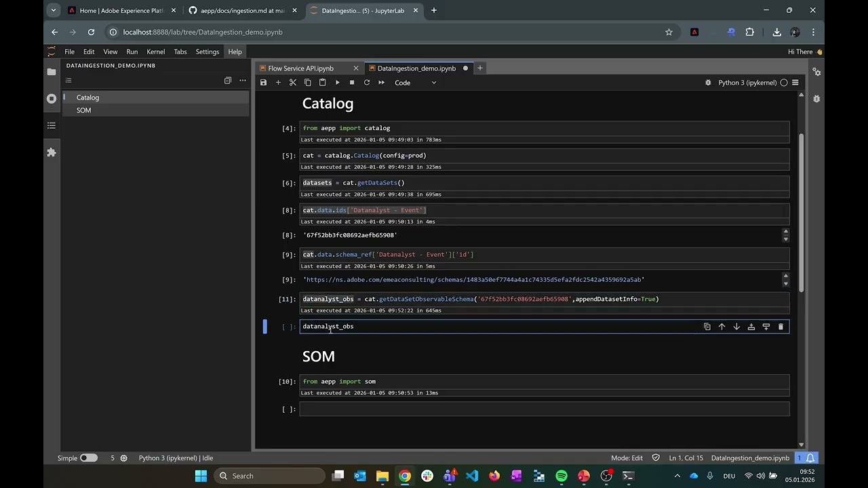This screenshot has height=488, width=868.
Task: Insert a cell below the active cell
Action: click(x=766, y=327)
